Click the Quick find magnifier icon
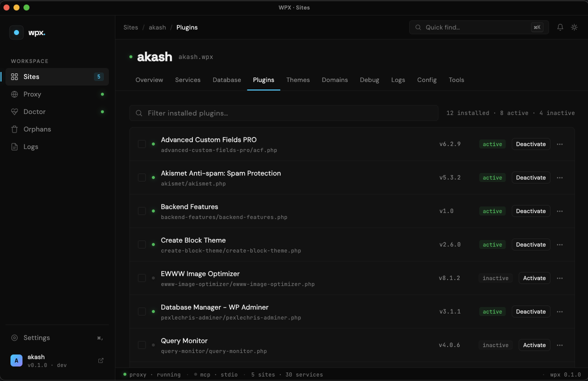 (x=418, y=27)
